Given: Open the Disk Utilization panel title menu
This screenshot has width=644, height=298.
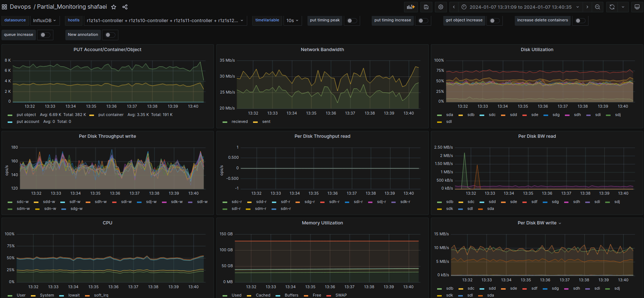Looking at the screenshot, I should (537, 50).
